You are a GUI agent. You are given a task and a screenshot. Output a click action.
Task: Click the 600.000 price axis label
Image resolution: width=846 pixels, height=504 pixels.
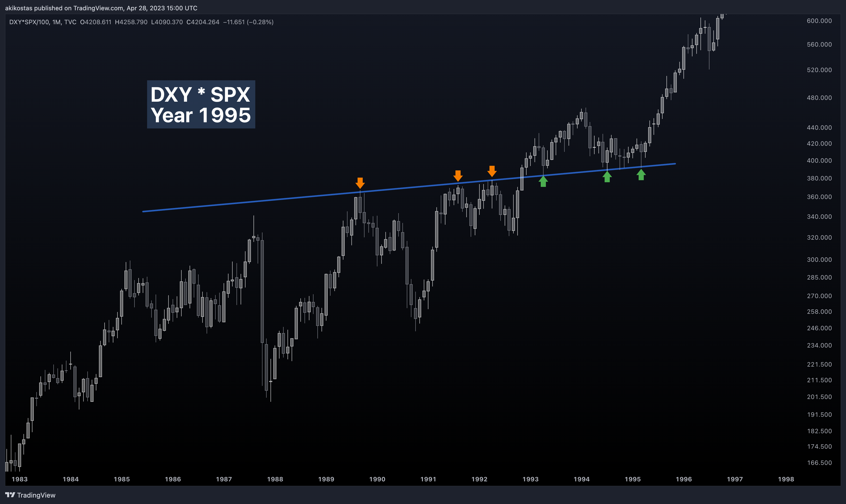(x=819, y=21)
